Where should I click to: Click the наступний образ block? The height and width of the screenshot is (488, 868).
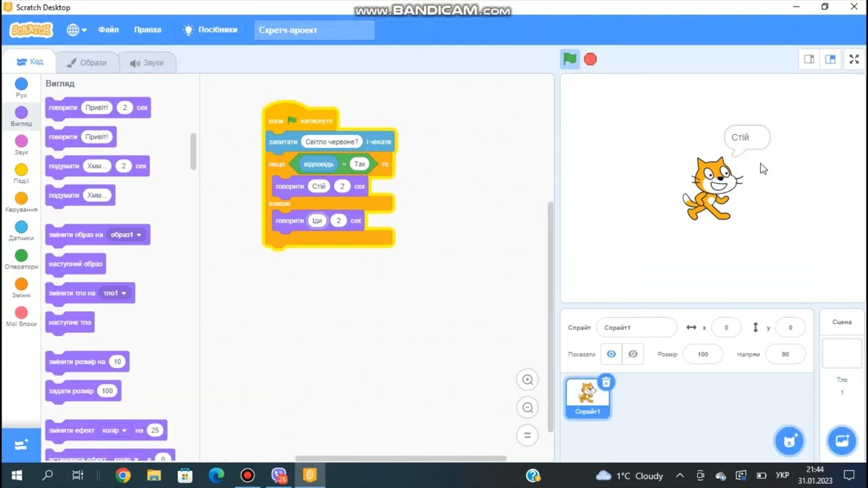[x=75, y=264]
